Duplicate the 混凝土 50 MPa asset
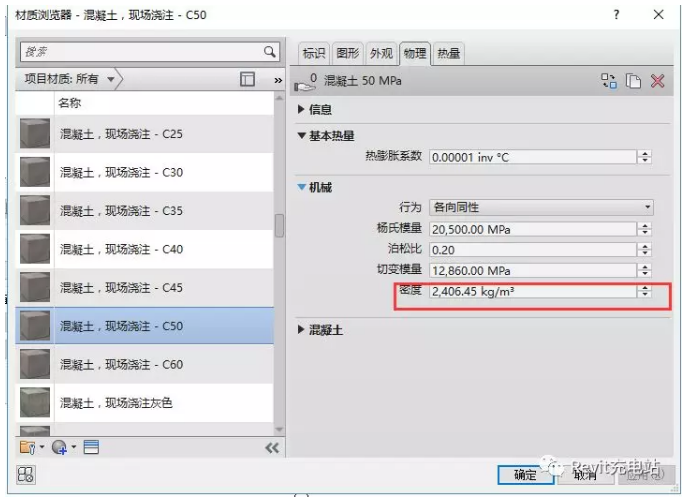The width and height of the screenshot is (684, 498). click(x=633, y=81)
